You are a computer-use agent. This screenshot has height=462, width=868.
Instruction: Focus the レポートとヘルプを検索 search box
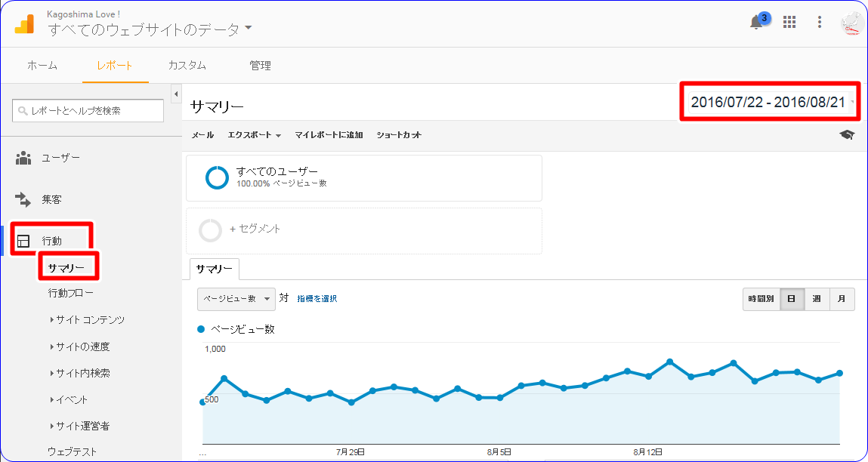88,111
